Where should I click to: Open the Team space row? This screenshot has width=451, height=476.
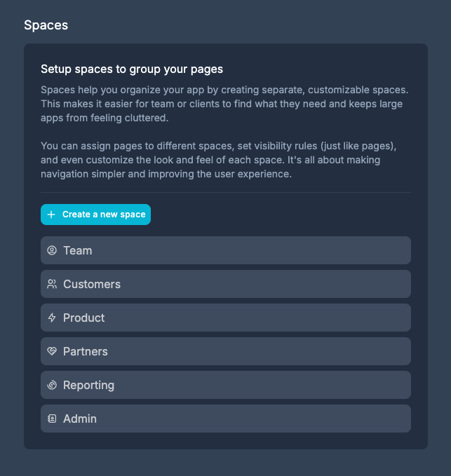pyautogui.click(x=225, y=250)
